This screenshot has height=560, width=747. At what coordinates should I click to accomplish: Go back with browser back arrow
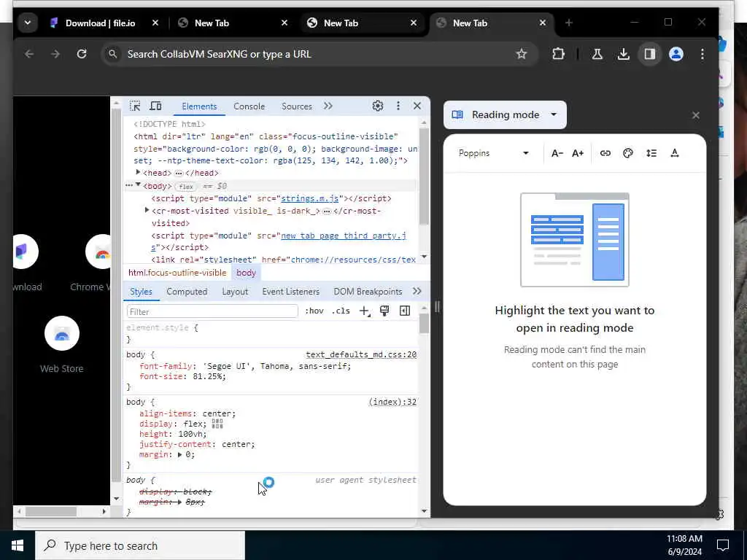(29, 54)
